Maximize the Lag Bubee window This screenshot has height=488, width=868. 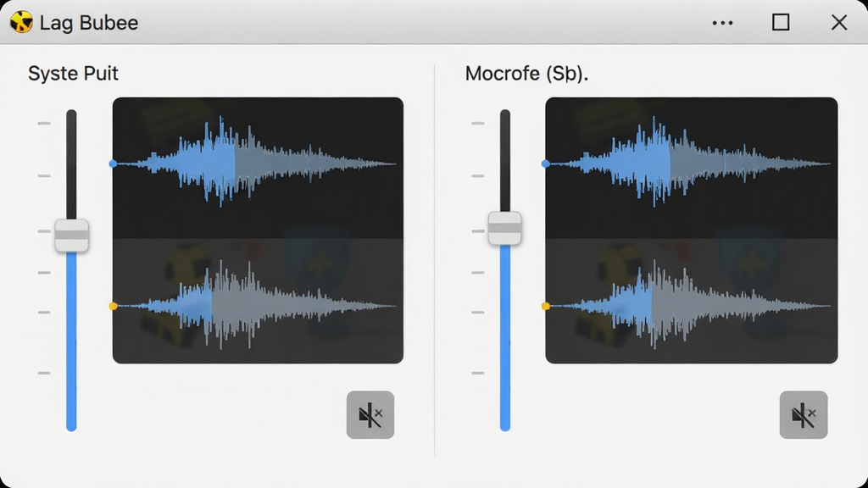(781, 22)
